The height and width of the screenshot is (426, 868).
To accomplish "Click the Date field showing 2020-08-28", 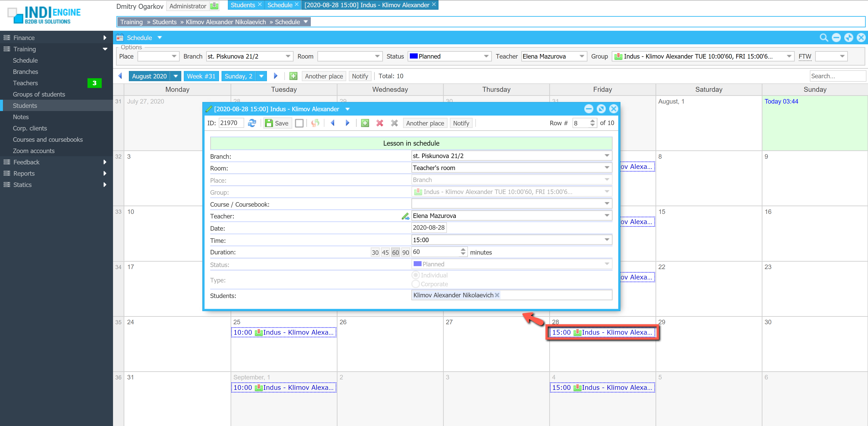I will pos(429,228).
